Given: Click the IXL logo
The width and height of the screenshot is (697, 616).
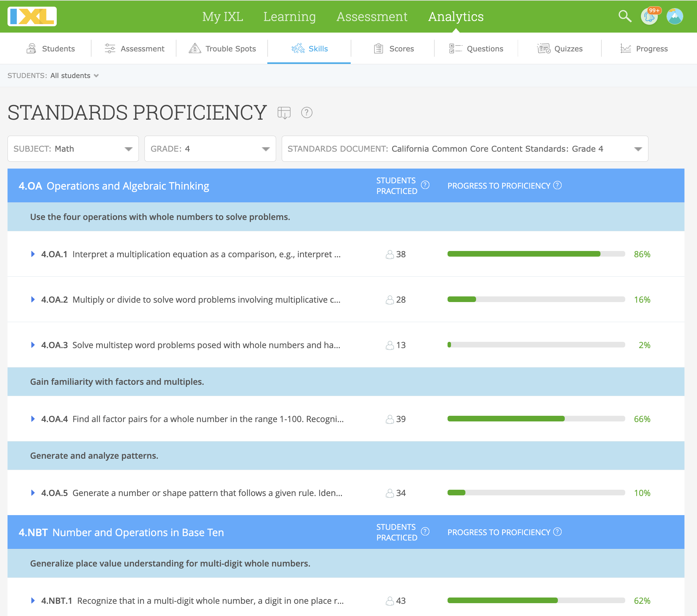Looking at the screenshot, I should (x=32, y=16).
